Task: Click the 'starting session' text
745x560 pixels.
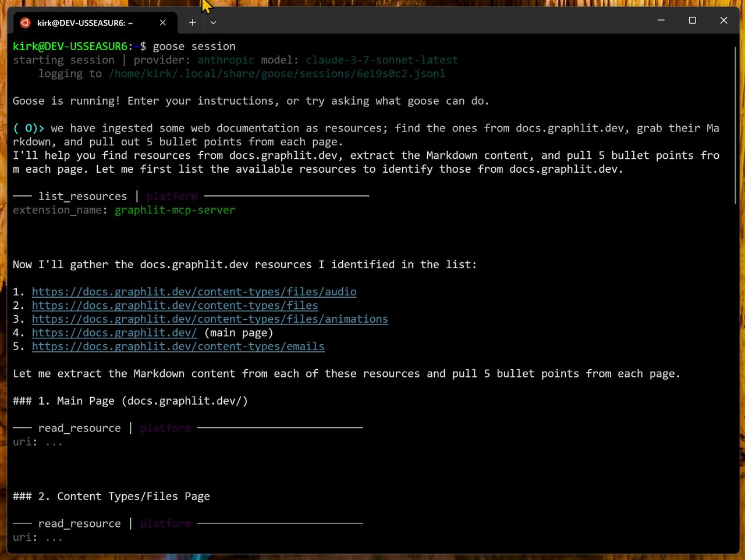Action: point(63,60)
